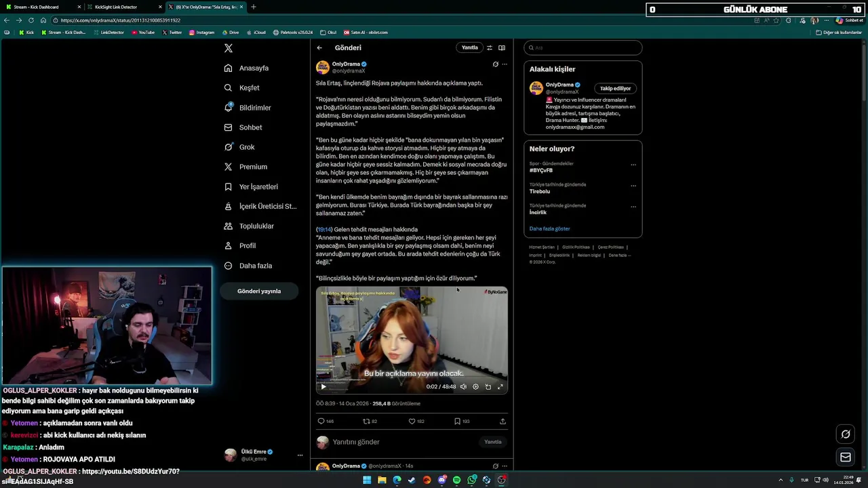Toggle picture-in-picture on video

(x=488, y=387)
